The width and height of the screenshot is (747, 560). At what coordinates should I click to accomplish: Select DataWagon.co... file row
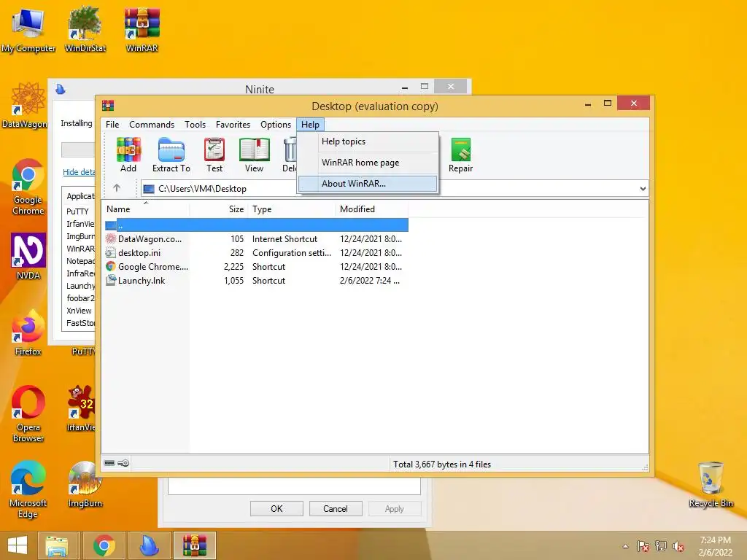[x=256, y=239]
